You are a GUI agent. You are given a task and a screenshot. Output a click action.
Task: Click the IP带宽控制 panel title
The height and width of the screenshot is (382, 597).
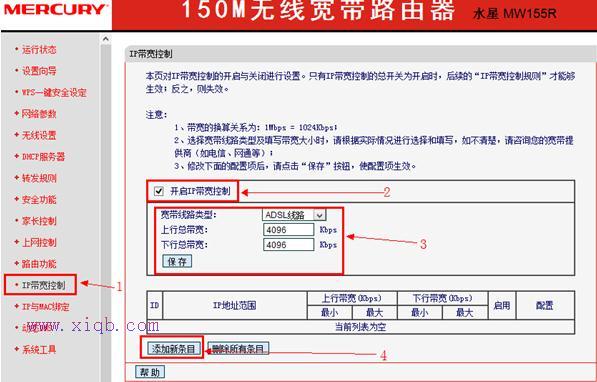pos(151,54)
